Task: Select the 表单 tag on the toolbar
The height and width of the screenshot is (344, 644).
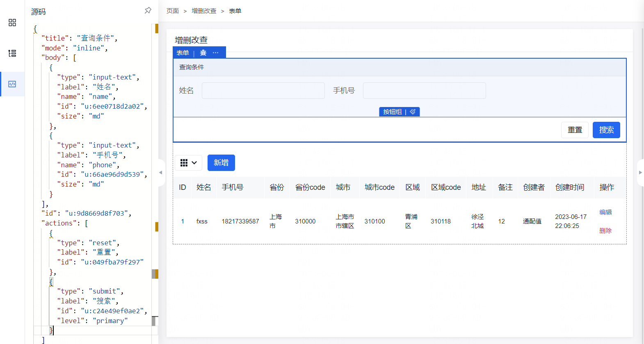Action: coord(183,53)
